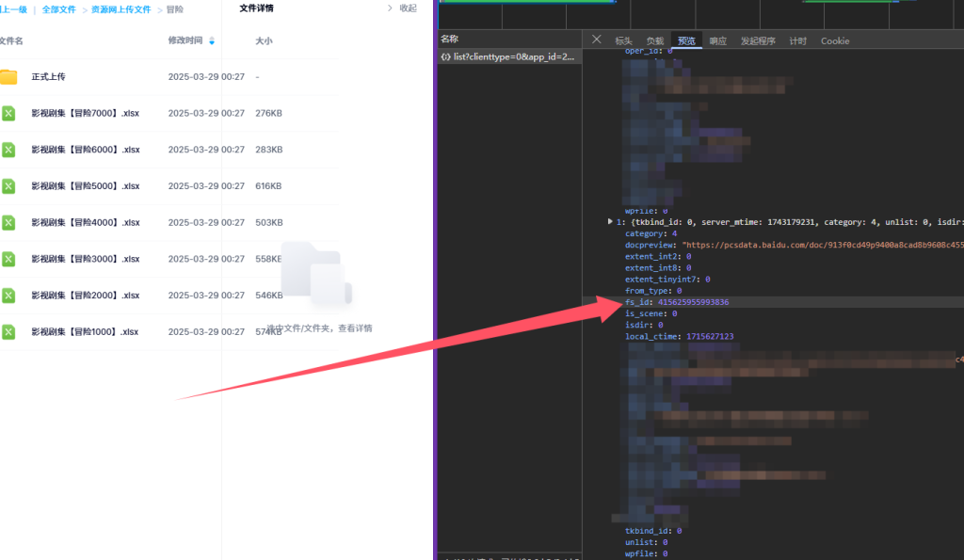964x560 pixels.
Task: Click the Excel icon for 影视剧集【冒险5000】.xlsx
Action: [8, 186]
